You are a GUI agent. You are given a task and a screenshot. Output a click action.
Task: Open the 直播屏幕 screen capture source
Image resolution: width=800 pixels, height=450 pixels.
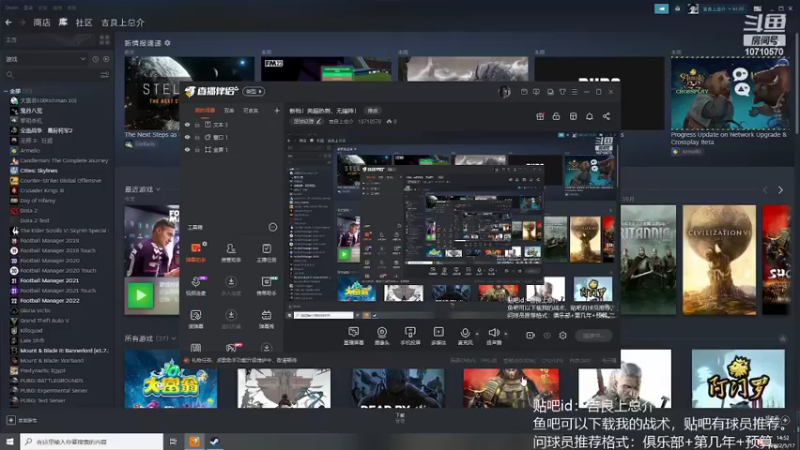pyautogui.click(x=353, y=336)
